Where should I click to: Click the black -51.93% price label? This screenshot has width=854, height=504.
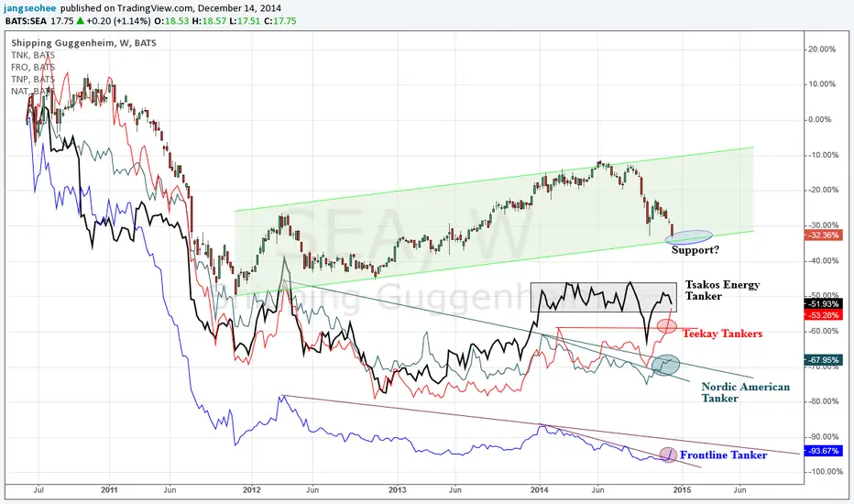(x=824, y=304)
